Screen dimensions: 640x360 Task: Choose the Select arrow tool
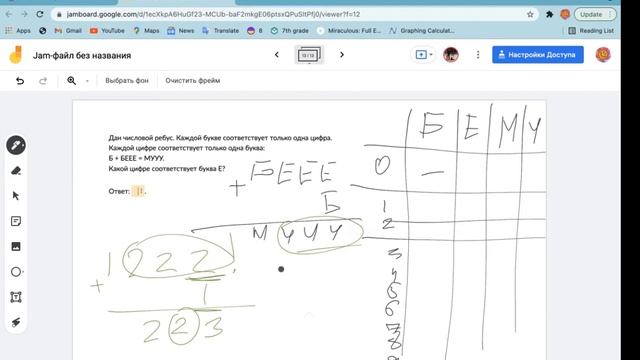[16, 196]
